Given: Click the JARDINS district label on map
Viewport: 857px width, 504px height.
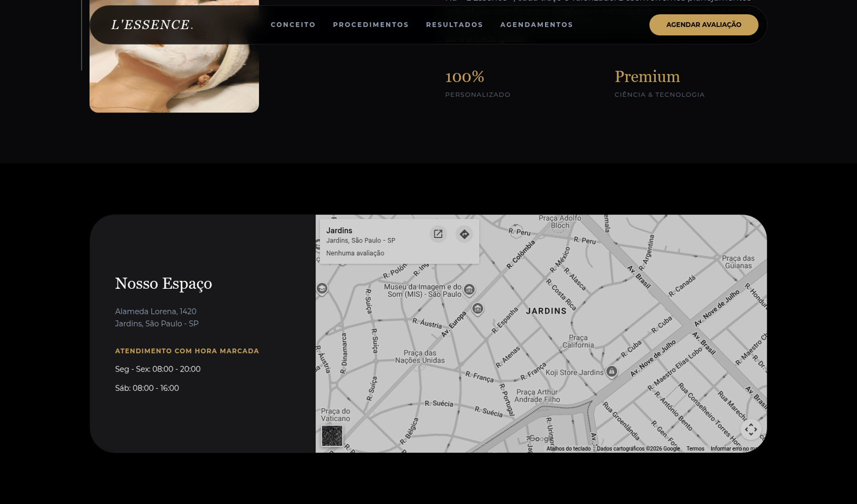Looking at the screenshot, I should coord(546,311).
